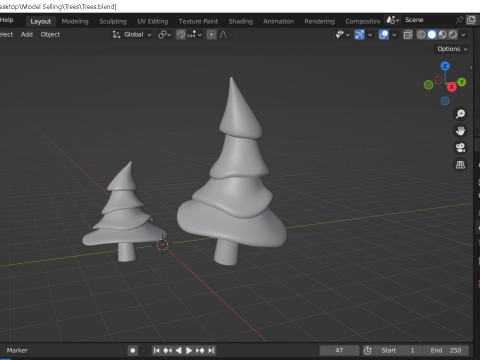The height and width of the screenshot is (360, 480).
Task: Switch to Texture Paint workspace tab
Action: tap(198, 21)
